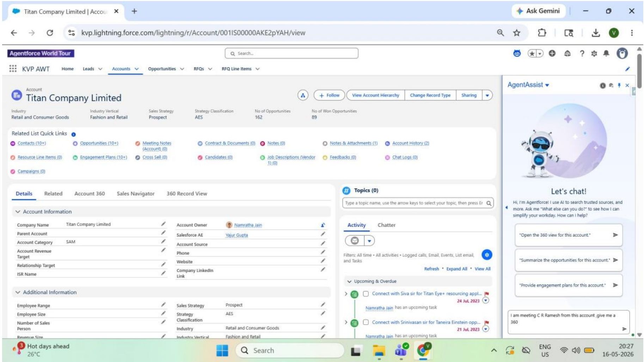Viewport: 644px width, 362px height.
Task: Click View Account Hierarchy button
Action: (375, 95)
